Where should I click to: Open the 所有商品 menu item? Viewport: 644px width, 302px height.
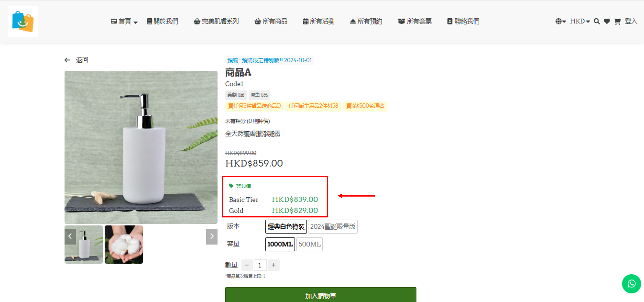click(x=271, y=22)
